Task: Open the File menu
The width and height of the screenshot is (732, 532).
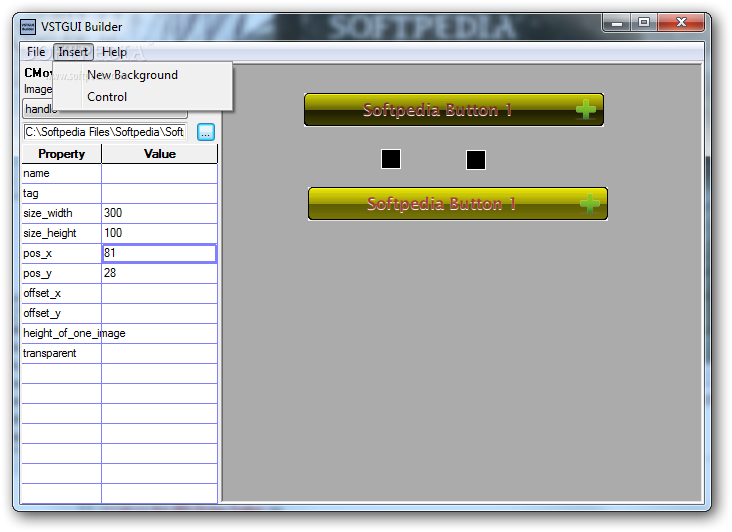Action: point(36,52)
